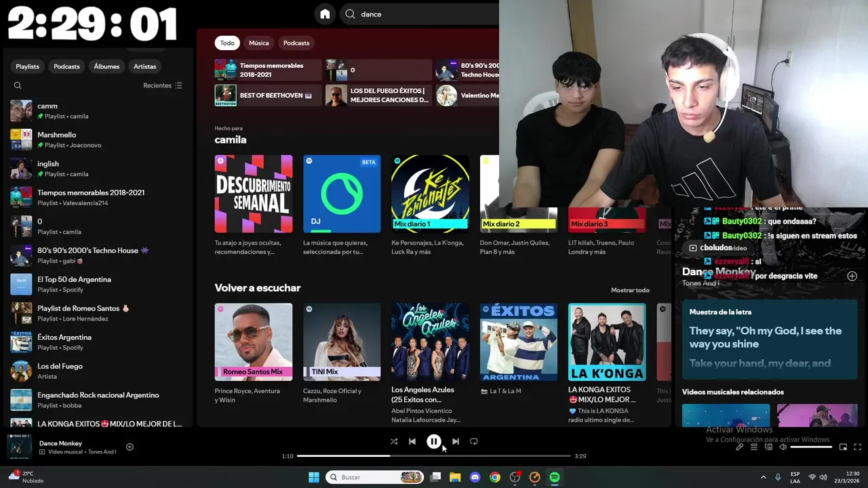This screenshot has height=488, width=868.
Task: Open the Windows Start menu
Action: pyautogui.click(x=313, y=477)
